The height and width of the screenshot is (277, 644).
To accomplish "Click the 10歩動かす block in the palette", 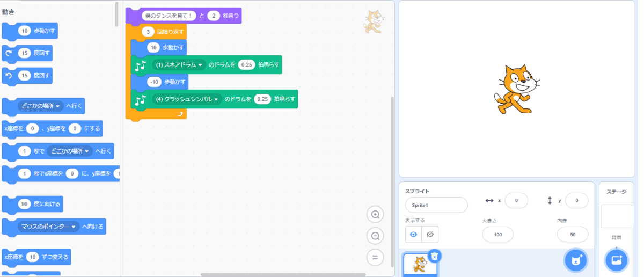I will click(x=30, y=31).
